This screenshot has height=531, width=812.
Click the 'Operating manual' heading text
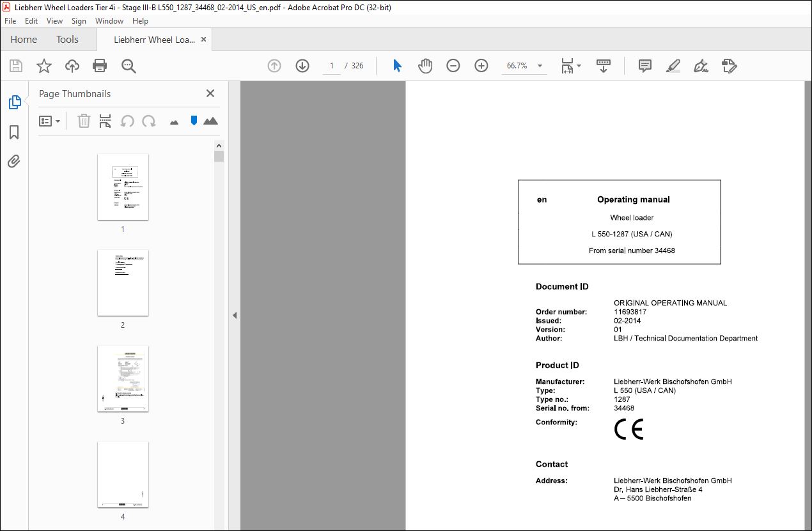633,199
